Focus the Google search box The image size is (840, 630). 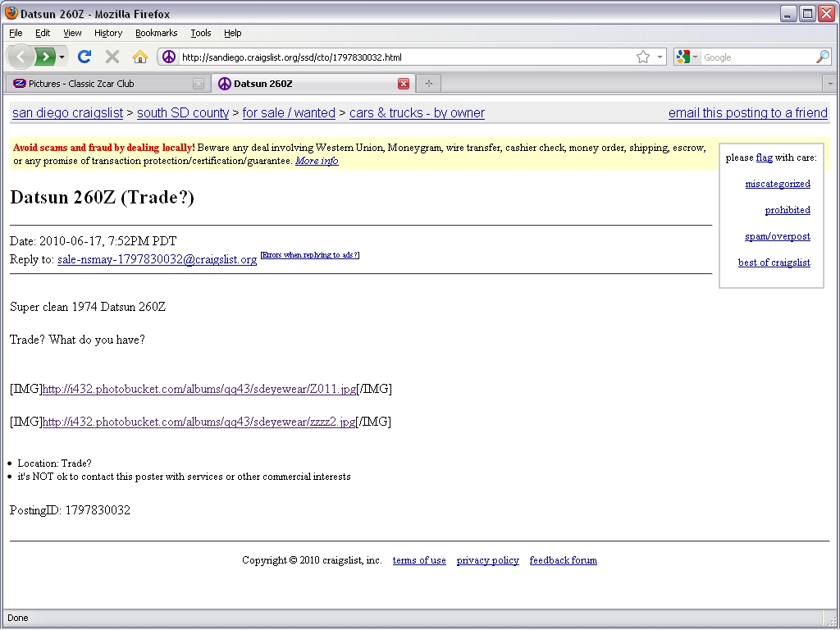point(757,57)
